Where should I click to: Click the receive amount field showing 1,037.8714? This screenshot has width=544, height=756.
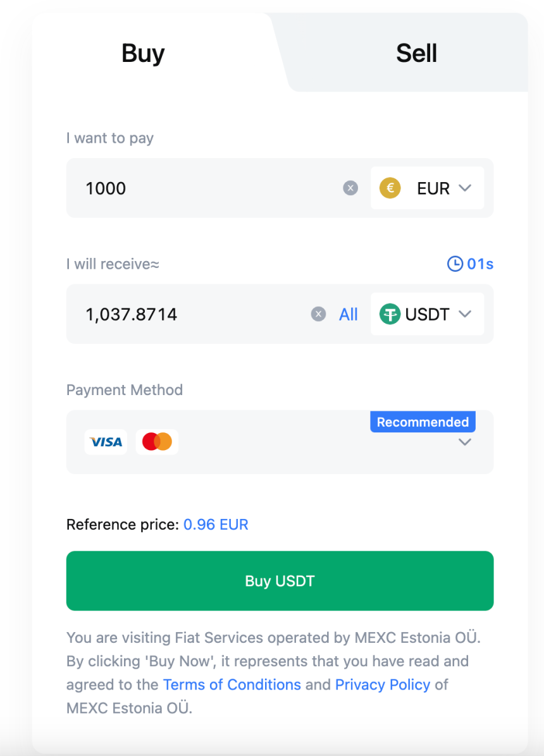(190, 314)
